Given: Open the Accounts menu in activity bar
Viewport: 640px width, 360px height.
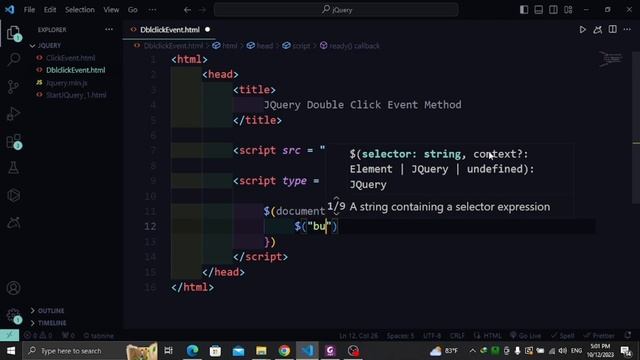Looking at the screenshot, I should (13, 288).
